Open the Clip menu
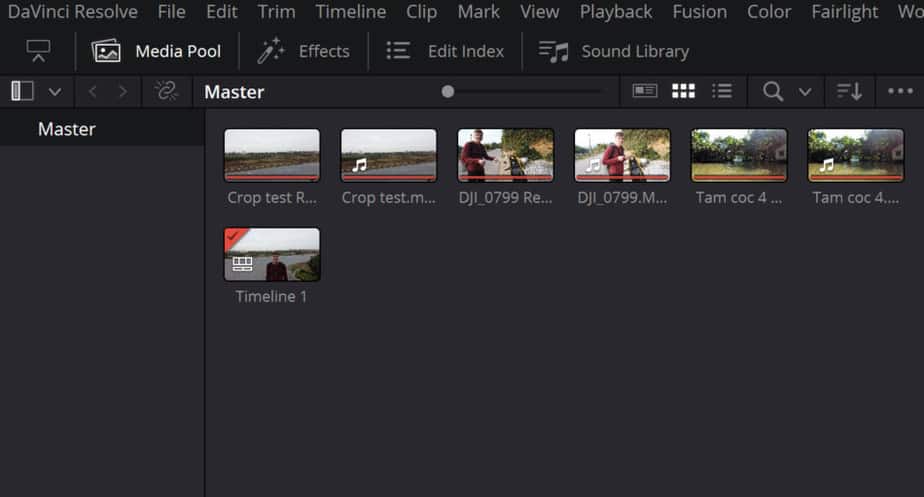Viewport: 924px width, 497px height. click(x=421, y=12)
